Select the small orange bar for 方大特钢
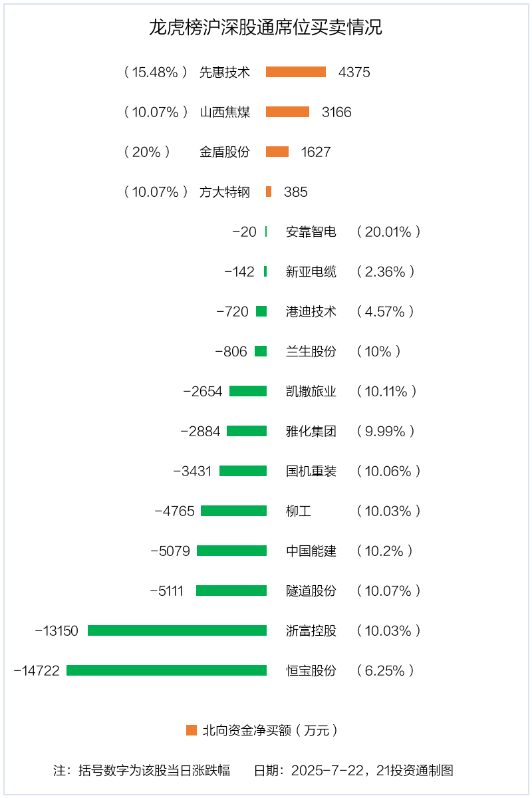The image size is (532, 798). [269, 192]
